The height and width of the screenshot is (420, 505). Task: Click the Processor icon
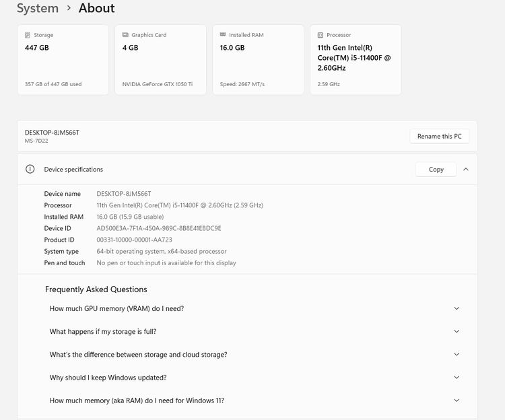click(320, 35)
